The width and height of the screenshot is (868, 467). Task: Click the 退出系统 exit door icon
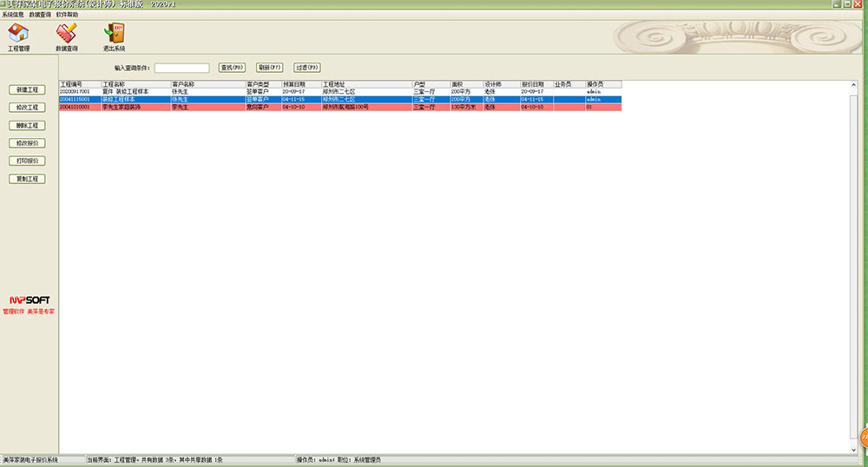(114, 34)
